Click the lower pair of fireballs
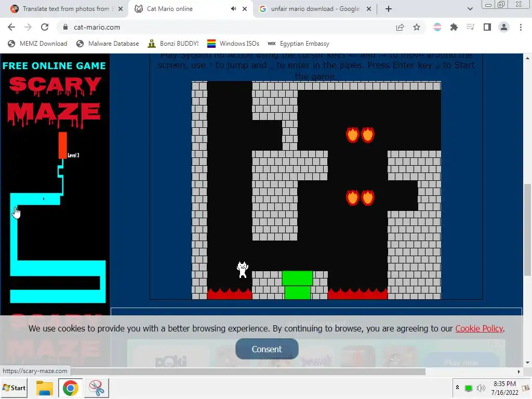532x399 pixels. coord(360,198)
